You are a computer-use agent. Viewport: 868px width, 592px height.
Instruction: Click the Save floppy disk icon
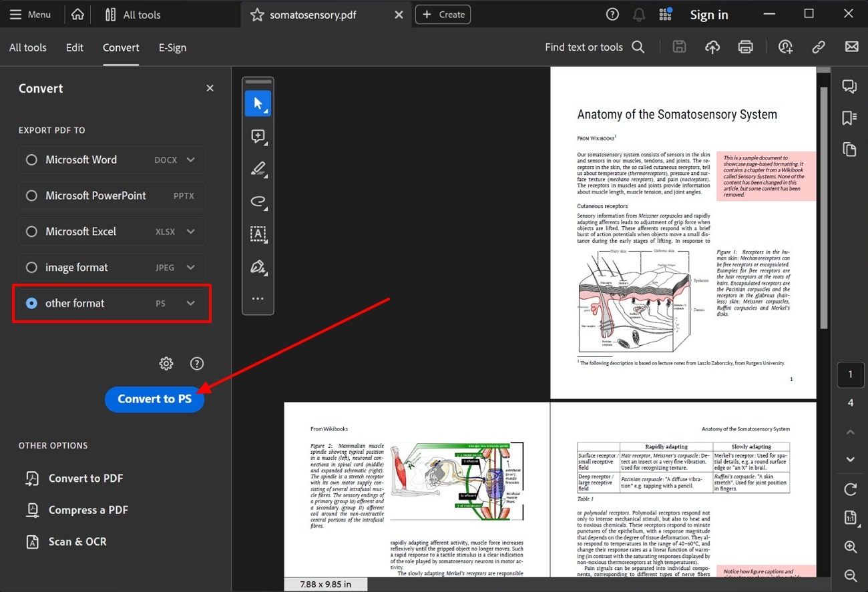pyautogui.click(x=679, y=47)
